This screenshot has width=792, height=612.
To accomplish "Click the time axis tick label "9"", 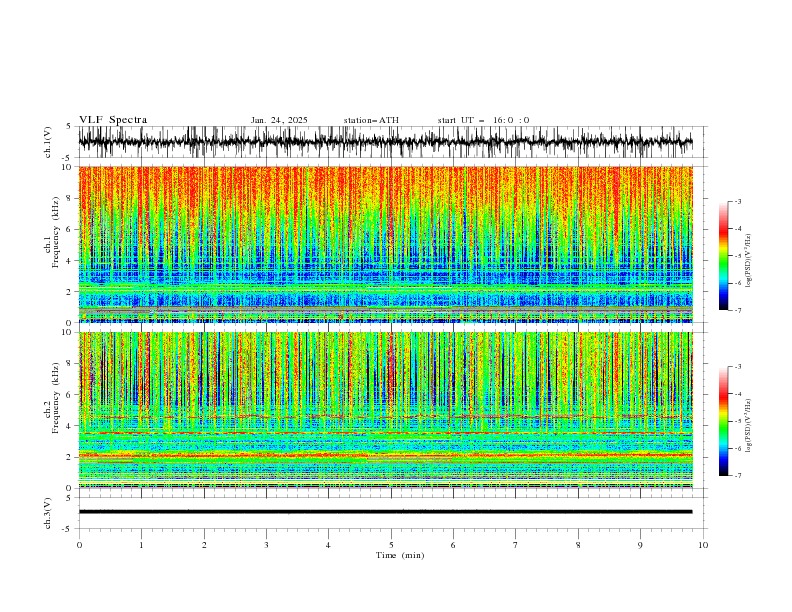I will pos(640,545).
